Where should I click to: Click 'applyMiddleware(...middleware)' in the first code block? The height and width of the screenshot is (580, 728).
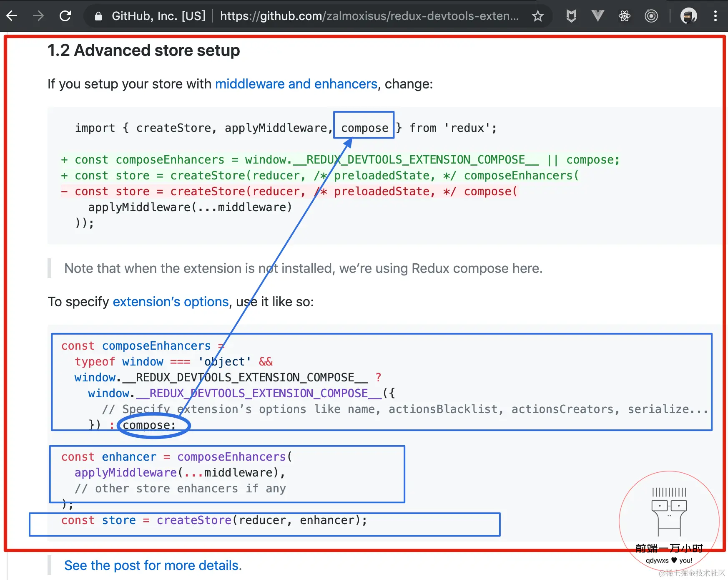(190, 207)
